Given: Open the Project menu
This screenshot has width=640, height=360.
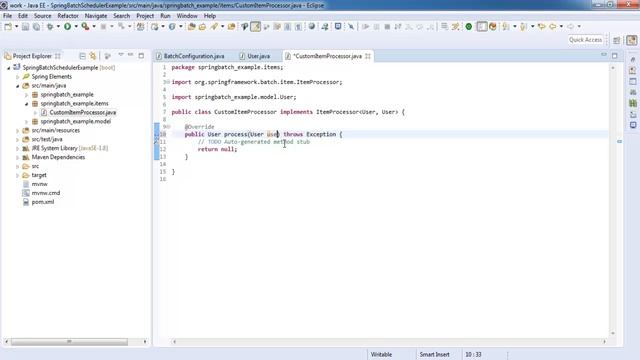Looking at the screenshot, I should tap(145, 16).
